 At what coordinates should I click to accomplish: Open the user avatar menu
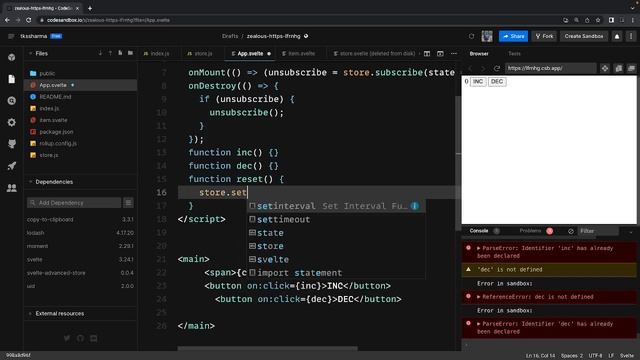tap(487, 36)
